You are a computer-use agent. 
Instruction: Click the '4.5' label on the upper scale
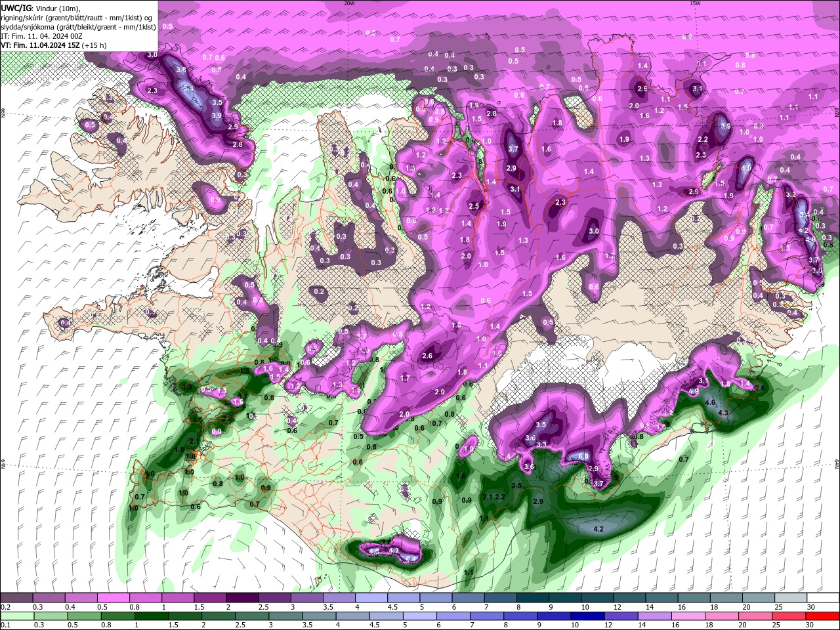392,607
